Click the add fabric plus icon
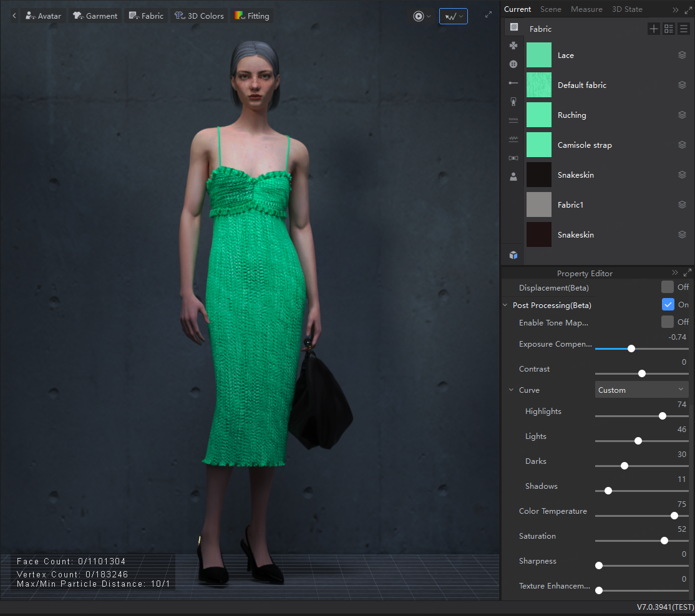This screenshot has width=695, height=616. point(653,29)
